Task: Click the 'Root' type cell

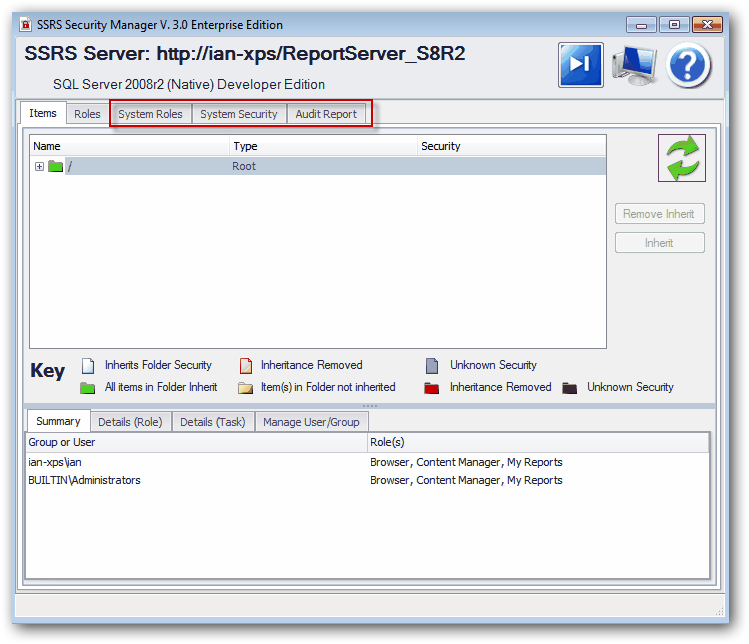Action: point(244,166)
